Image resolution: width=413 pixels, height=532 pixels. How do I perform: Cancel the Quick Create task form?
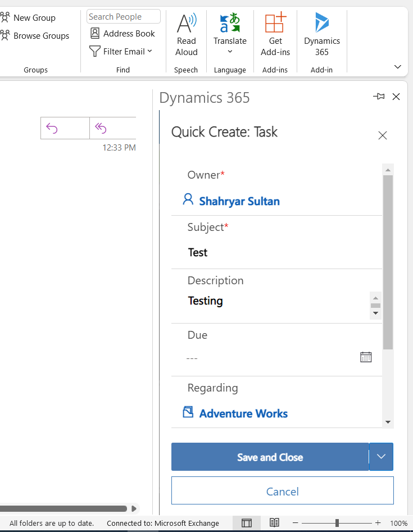click(282, 492)
